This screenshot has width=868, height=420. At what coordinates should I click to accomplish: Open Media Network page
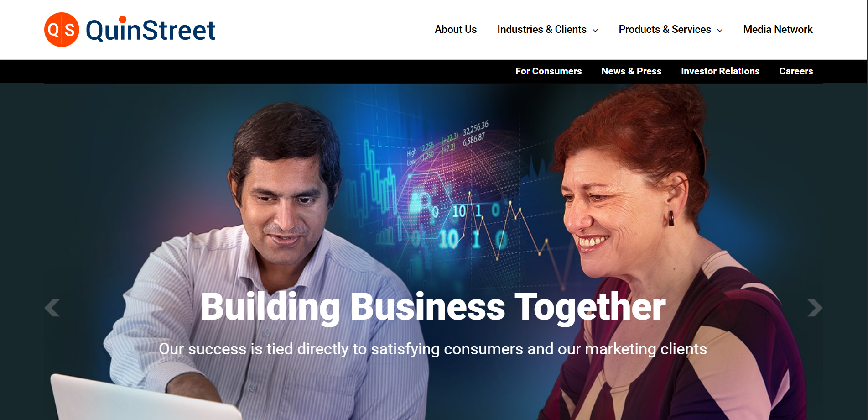[x=778, y=29]
